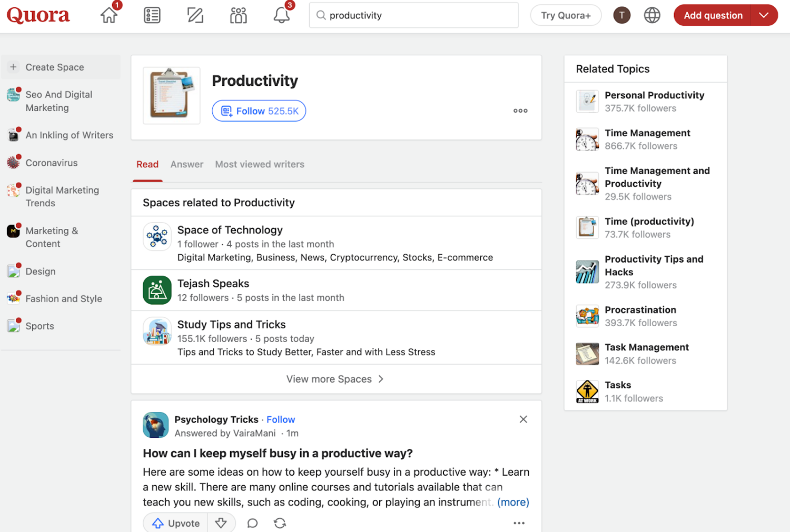The height and width of the screenshot is (532, 790).
Task: Open the Quora home feed icon
Action: tap(109, 15)
